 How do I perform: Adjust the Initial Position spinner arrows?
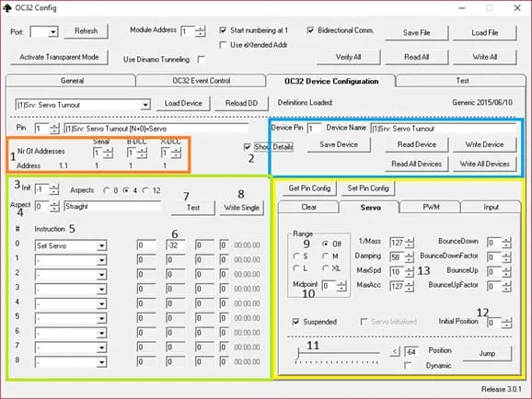506,323
